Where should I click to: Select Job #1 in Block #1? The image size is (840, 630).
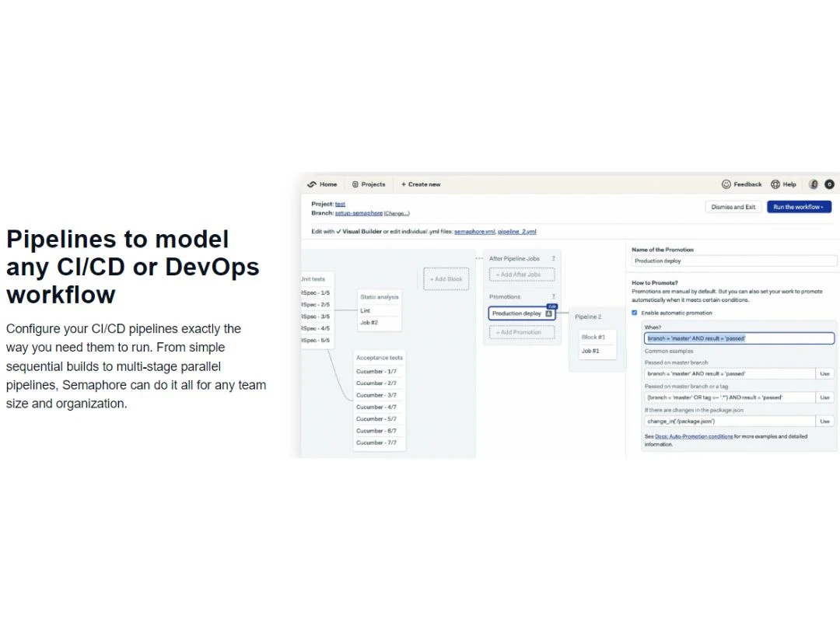pyautogui.click(x=590, y=351)
